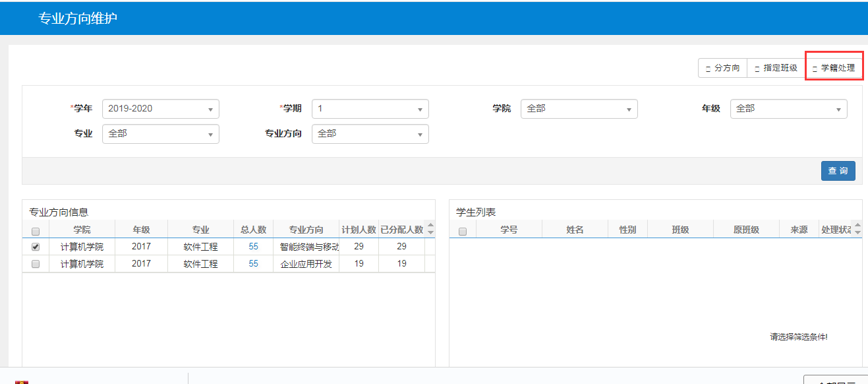Select the 学籍处理 toolbar button
The width and height of the screenshot is (868, 384).
834,68
